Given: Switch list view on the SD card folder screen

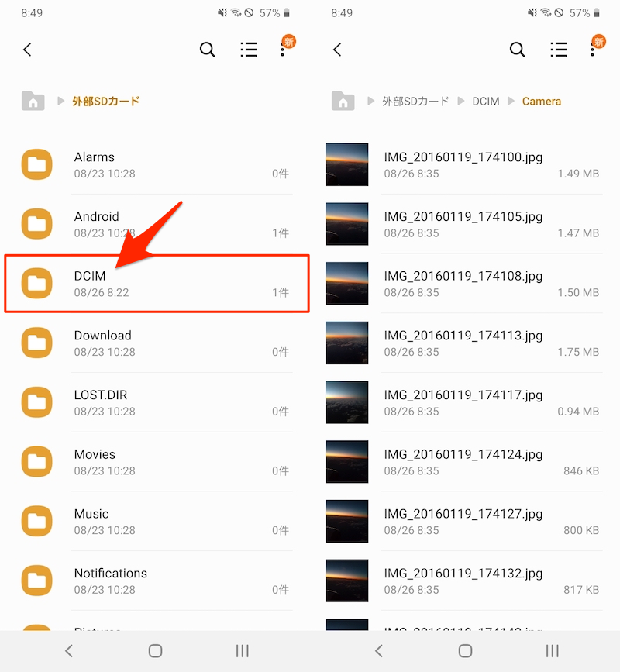Looking at the screenshot, I should (249, 50).
